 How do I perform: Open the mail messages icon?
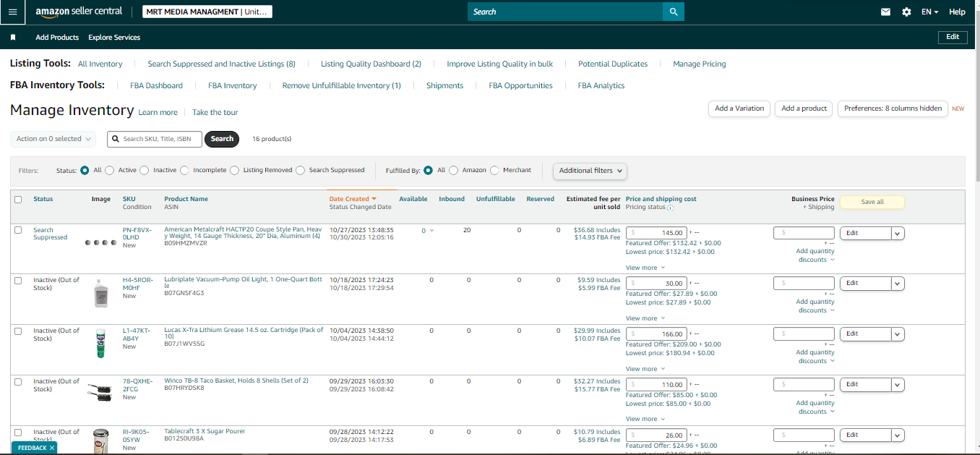885,12
